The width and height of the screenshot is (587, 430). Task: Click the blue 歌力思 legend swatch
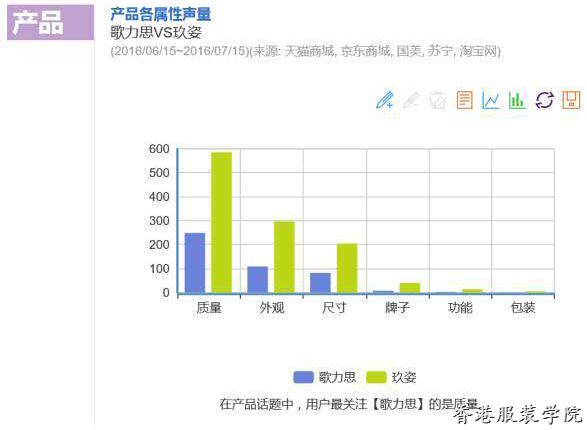pos(303,377)
